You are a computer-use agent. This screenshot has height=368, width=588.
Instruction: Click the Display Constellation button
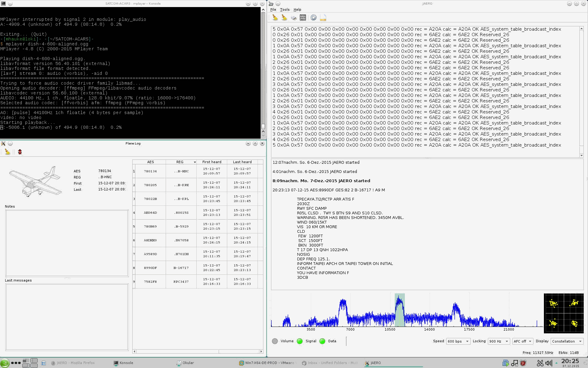pyautogui.click(x=567, y=341)
